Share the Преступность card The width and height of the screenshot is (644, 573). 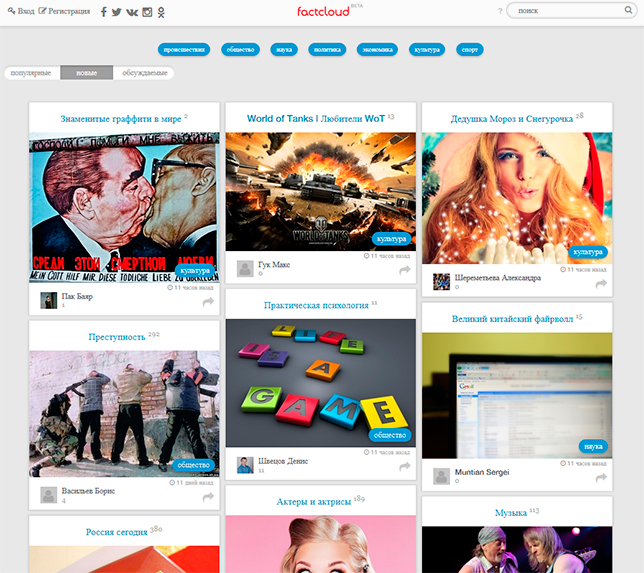(208, 497)
